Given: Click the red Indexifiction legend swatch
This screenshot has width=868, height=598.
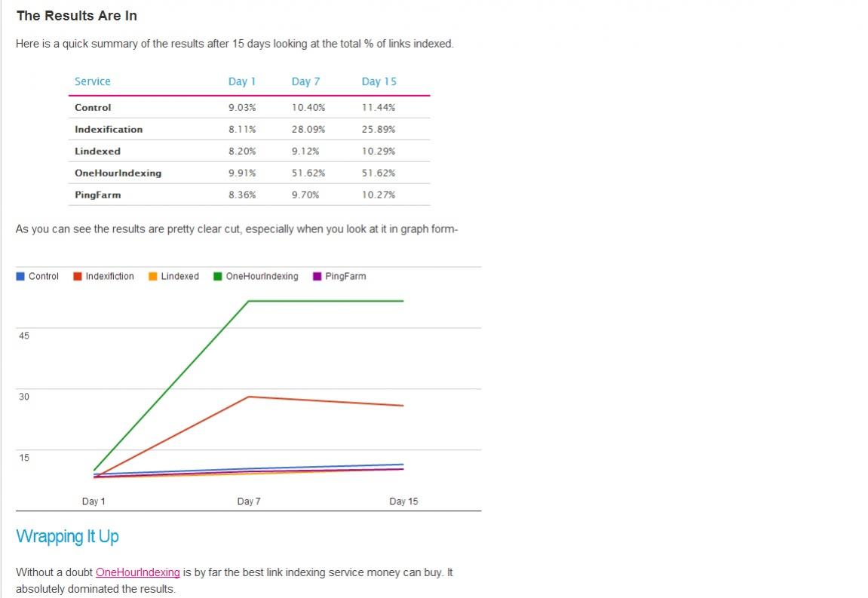Looking at the screenshot, I should point(78,277).
